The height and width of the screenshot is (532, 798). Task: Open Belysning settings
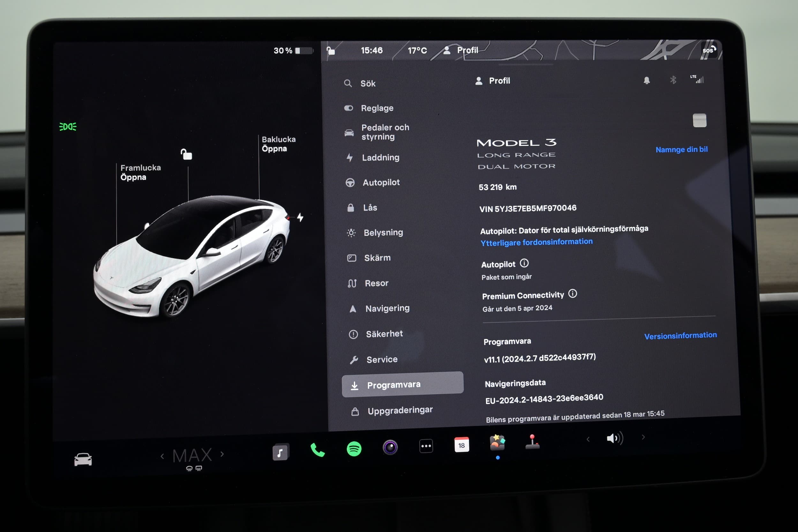[374, 233]
